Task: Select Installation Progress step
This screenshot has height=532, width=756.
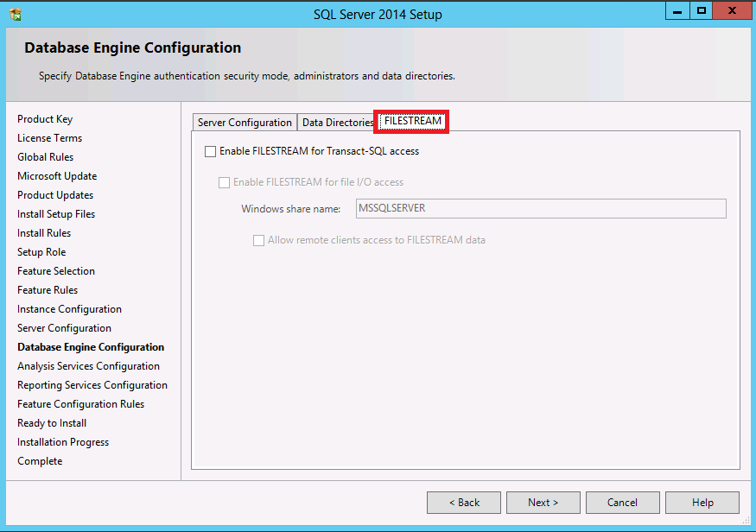Action: pyautogui.click(x=63, y=442)
